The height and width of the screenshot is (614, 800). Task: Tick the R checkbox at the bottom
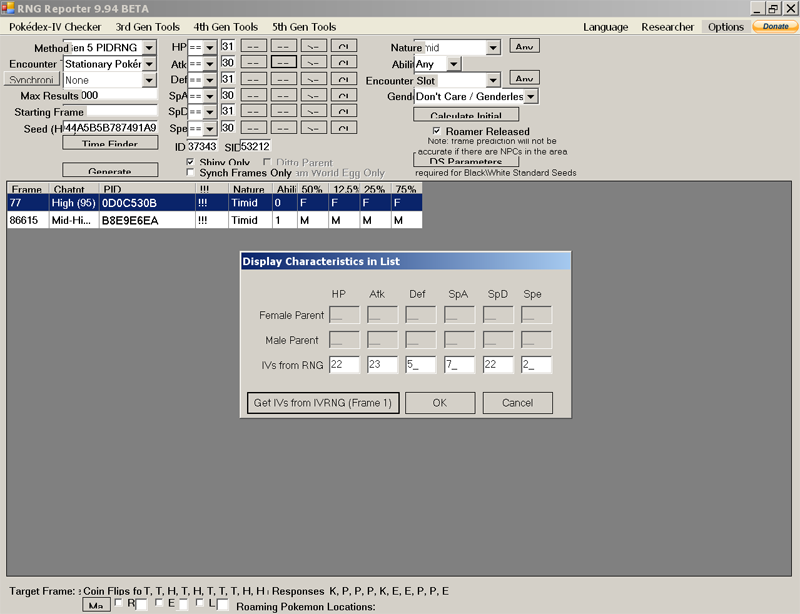pyautogui.click(x=118, y=603)
